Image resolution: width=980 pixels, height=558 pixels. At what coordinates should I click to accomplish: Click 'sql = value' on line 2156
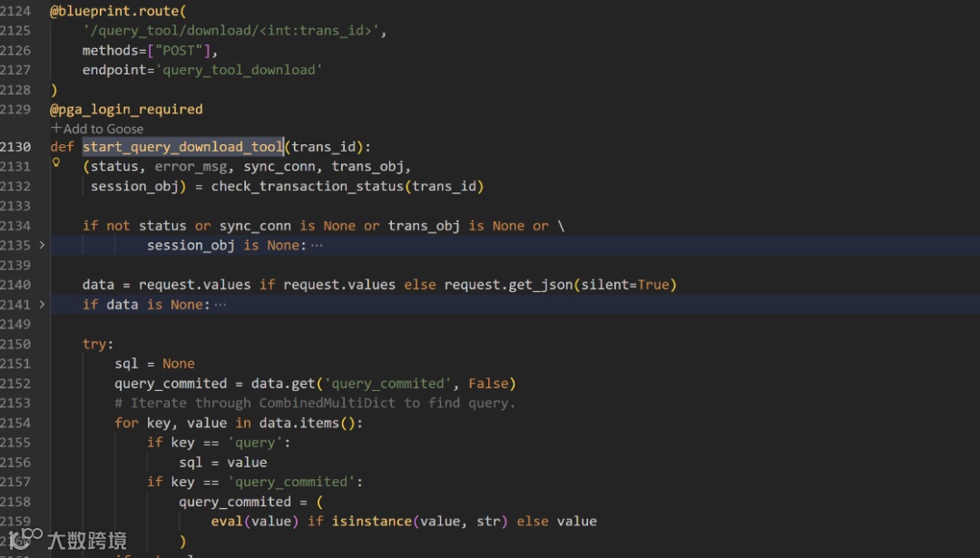pyautogui.click(x=223, y=463)
